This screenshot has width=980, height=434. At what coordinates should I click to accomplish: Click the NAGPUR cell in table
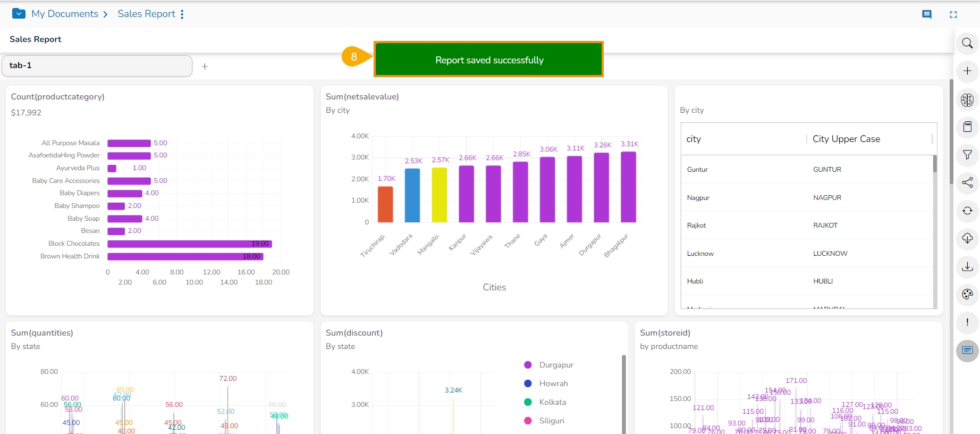click(827, 198)
